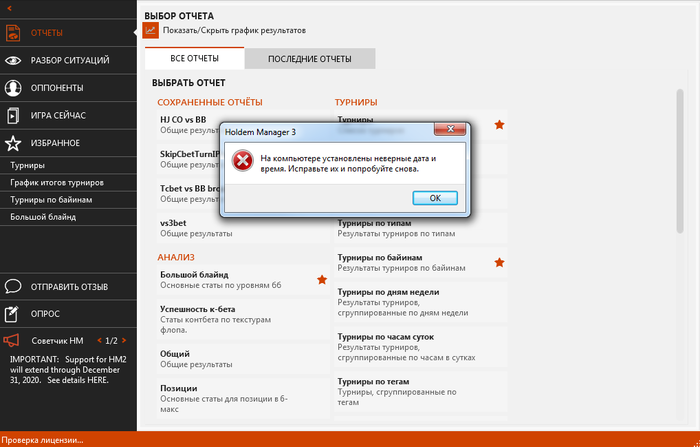700x447 pixels.
Task: Select saved report HJ CO vs BB
Action: [x=189, y=125]
